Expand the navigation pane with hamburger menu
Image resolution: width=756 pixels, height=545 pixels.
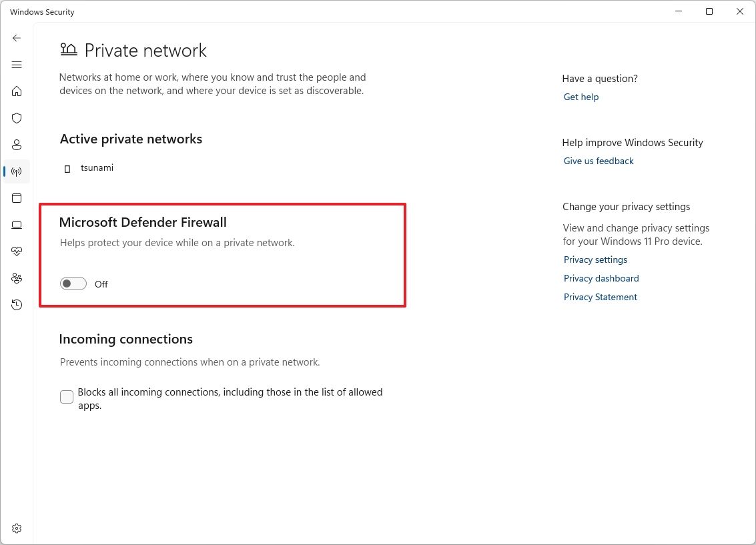click(x=17, y=65)
